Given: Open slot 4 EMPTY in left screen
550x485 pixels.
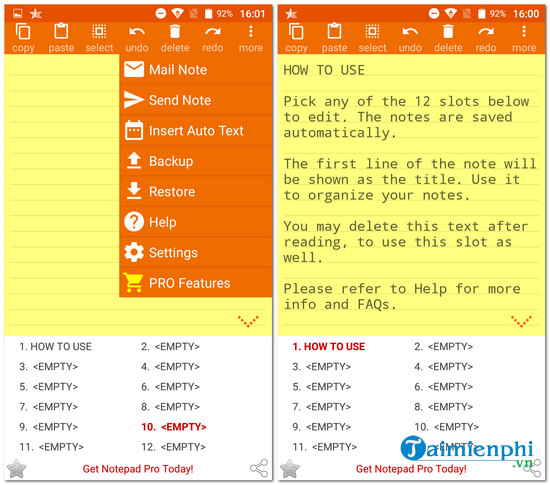Looking at the screenshot, I should 170,366.
